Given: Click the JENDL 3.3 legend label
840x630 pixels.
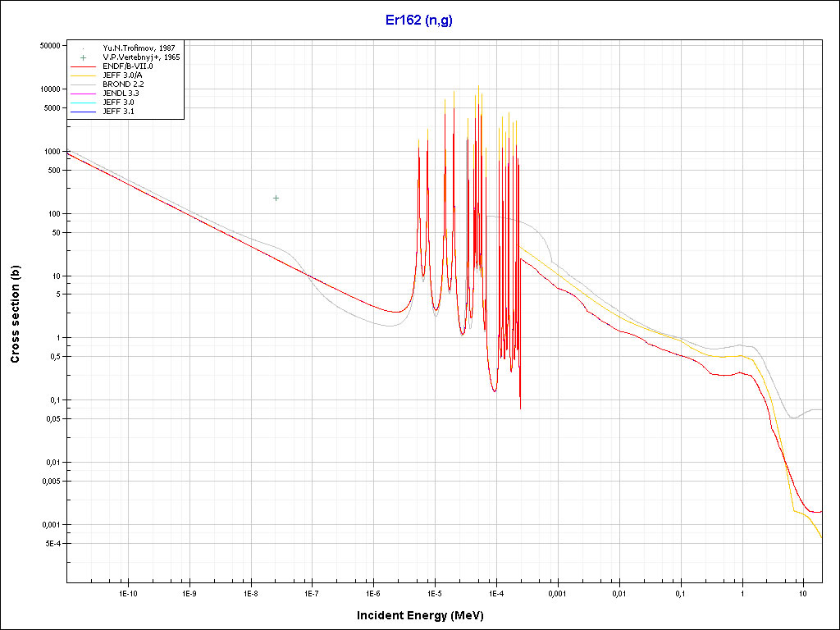Looking at the screenshot, I should 121,94.
